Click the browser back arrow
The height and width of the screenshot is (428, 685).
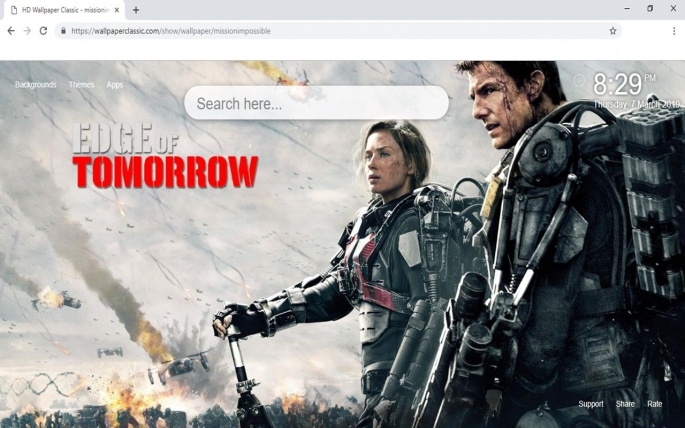click(11, 31)
